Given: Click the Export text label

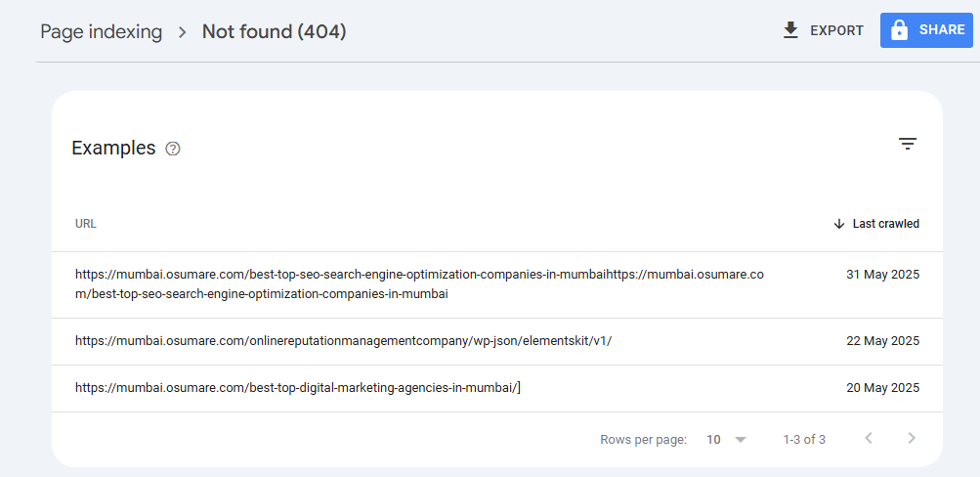Looking at the screenshot, I should click(837, 30).
